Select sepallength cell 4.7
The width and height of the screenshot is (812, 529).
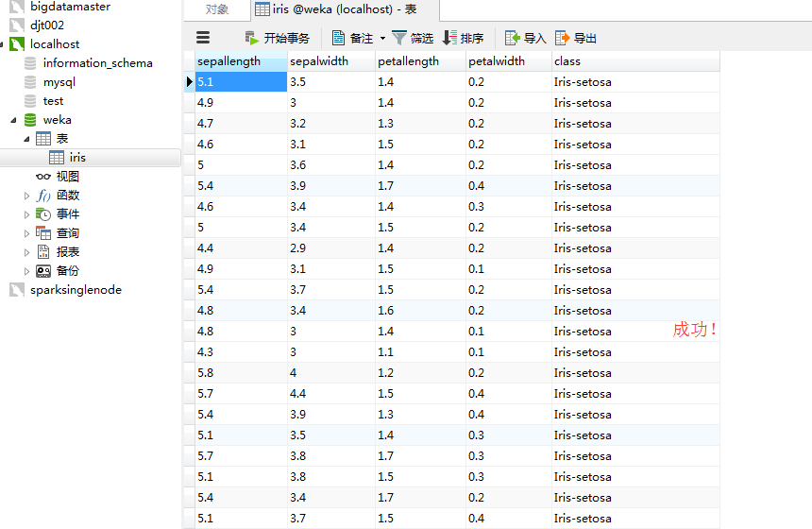pos(241,124)
